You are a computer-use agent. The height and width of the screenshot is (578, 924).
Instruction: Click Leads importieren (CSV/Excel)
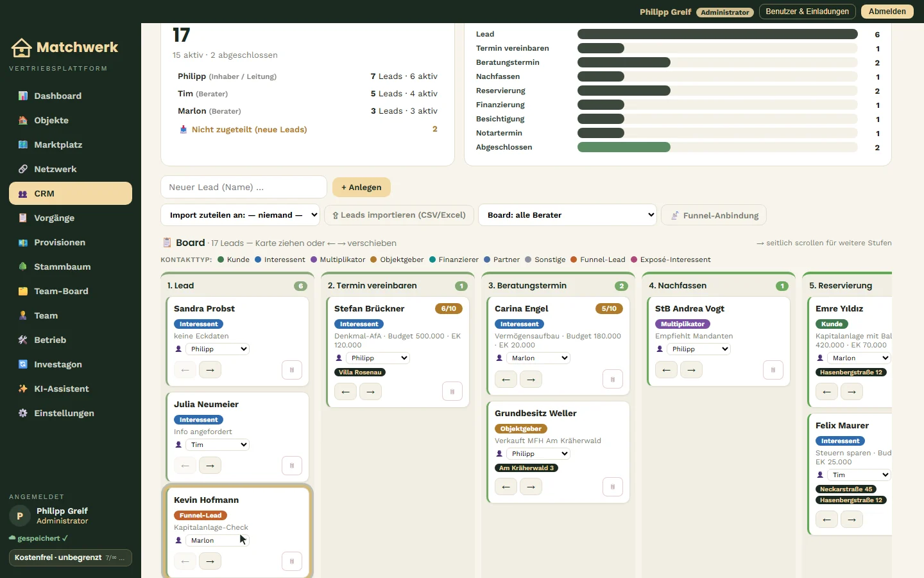click(x=399, y=215)
